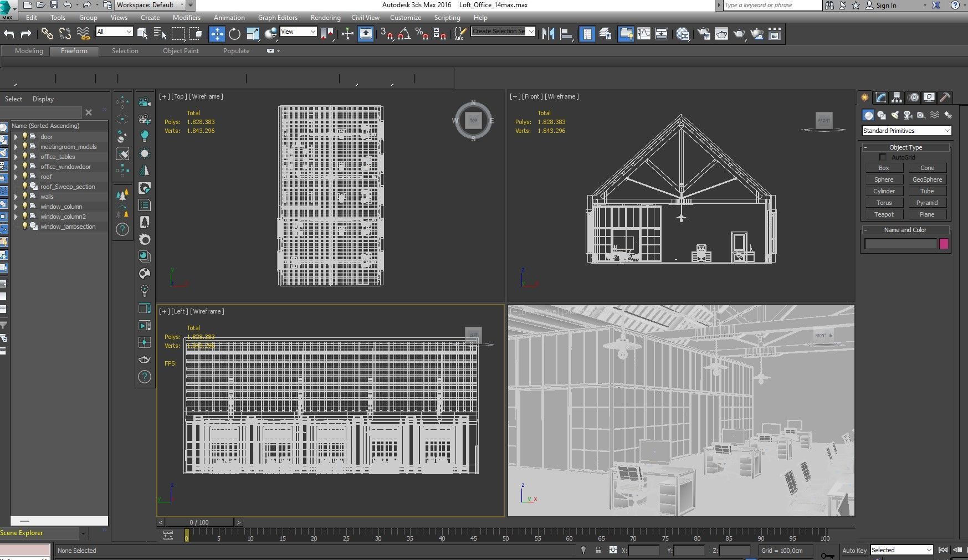Image resolution: width=968 pixels, height=560 pixels.
Task: Toggle the Auto Key button
Action: (x=854, y=551)
